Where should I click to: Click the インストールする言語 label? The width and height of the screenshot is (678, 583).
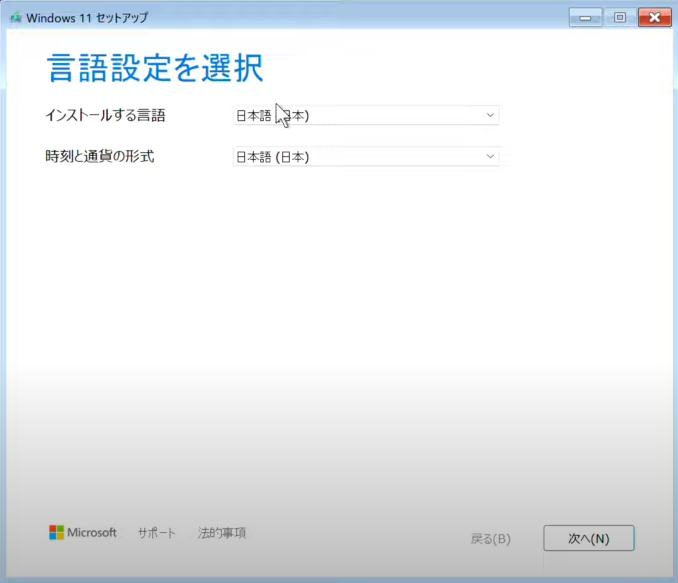pos(106,115)
